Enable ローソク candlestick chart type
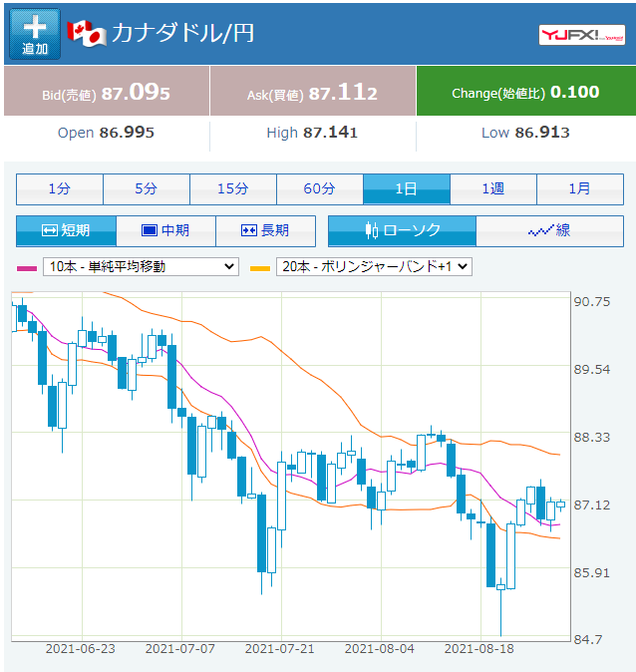Viewport: 636px width, 672px height. pyautogui.click(x=402, y=231)
